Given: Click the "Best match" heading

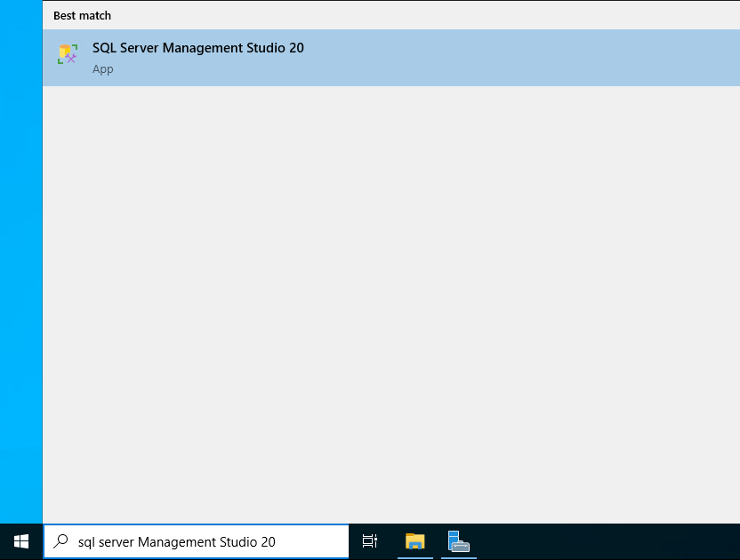Looking at the screenshot, I should tap(82, 16).
